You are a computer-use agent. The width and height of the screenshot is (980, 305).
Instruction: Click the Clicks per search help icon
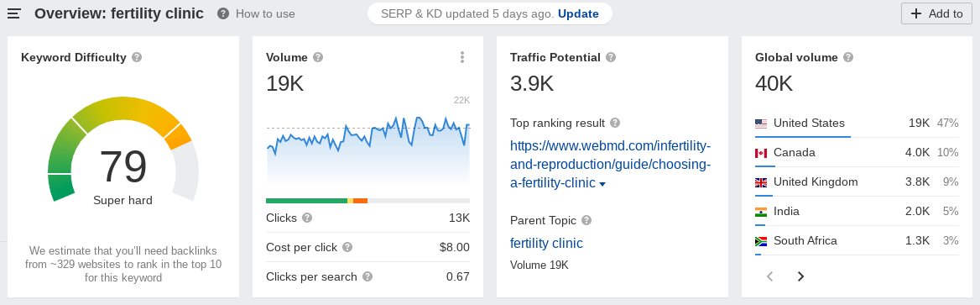pyautogui.click(x=367, y=276)
